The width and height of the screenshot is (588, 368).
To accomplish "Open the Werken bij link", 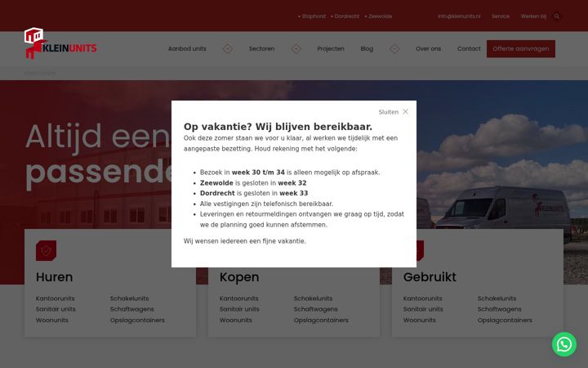I will point(533,16).
